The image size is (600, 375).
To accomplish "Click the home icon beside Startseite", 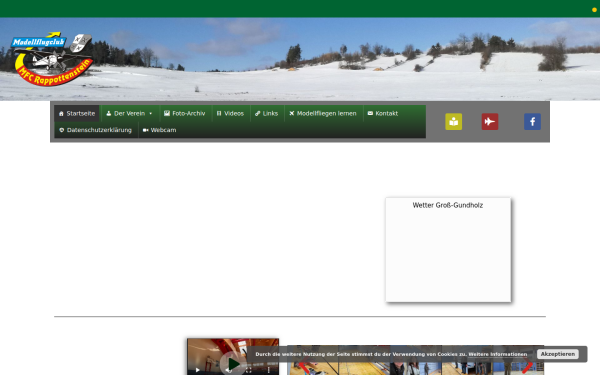I will [x=61, y=114].
